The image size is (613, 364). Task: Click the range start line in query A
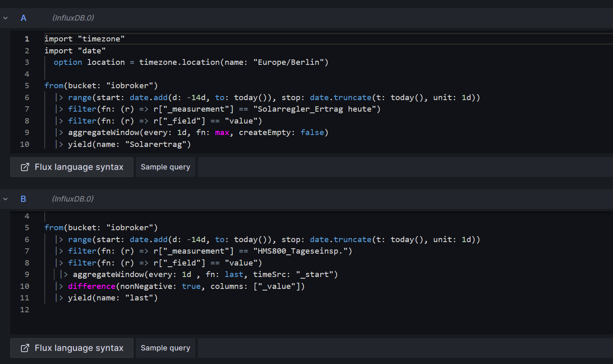(267, 97)
